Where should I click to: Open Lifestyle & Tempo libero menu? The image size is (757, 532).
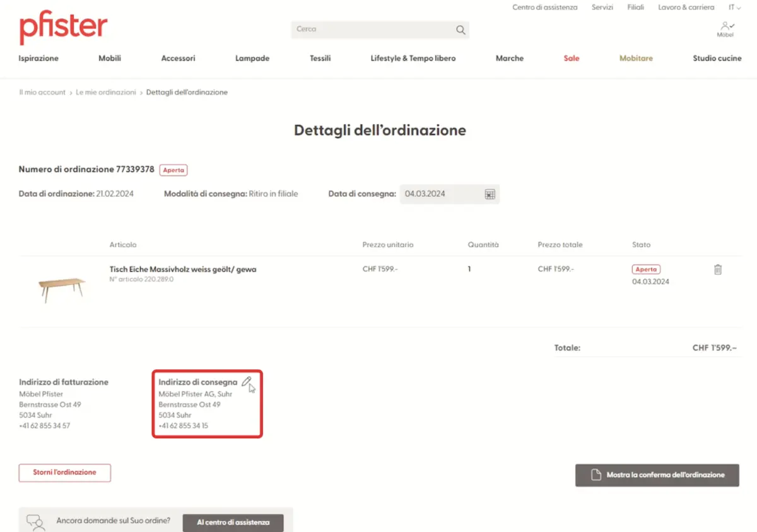click(413, 58)
